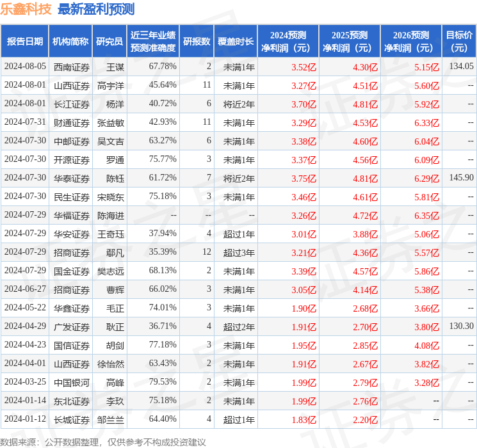Viewport: 477px width, 448px height.
Task: Select the 华安证券 institution cell
Action: pyautogui.click(x=72, y=234)
